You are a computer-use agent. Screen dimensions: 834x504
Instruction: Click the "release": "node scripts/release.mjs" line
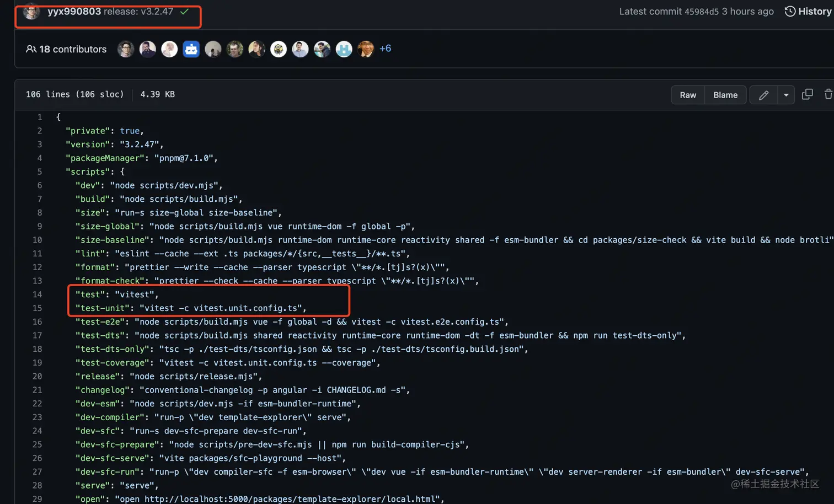pos(169,377)
